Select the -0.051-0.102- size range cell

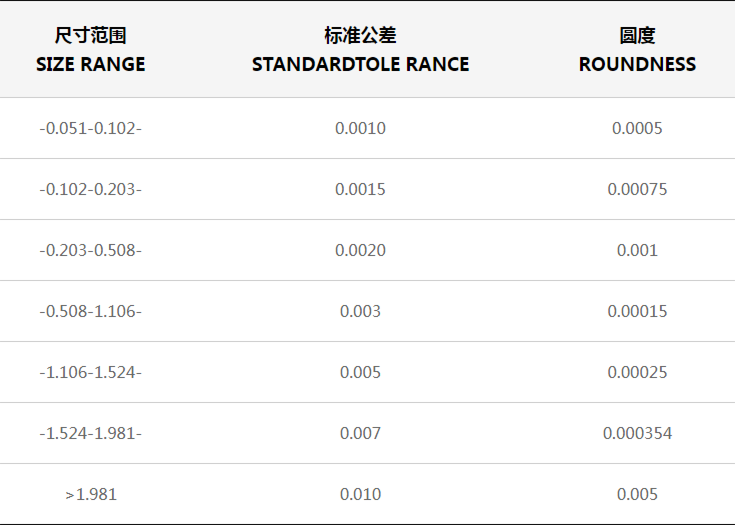(x=90, y=128)
